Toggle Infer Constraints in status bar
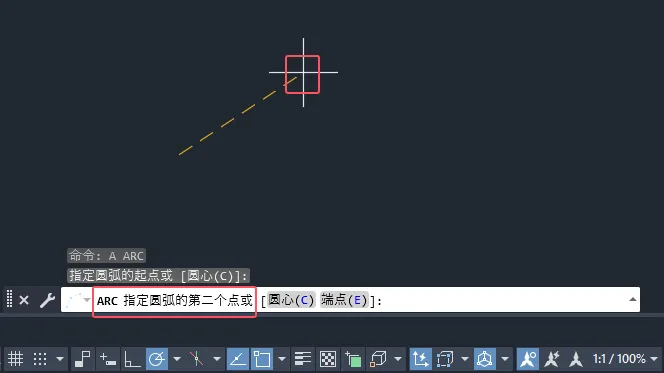The height and width of the screenshot is (373, 664). [82, 359]
